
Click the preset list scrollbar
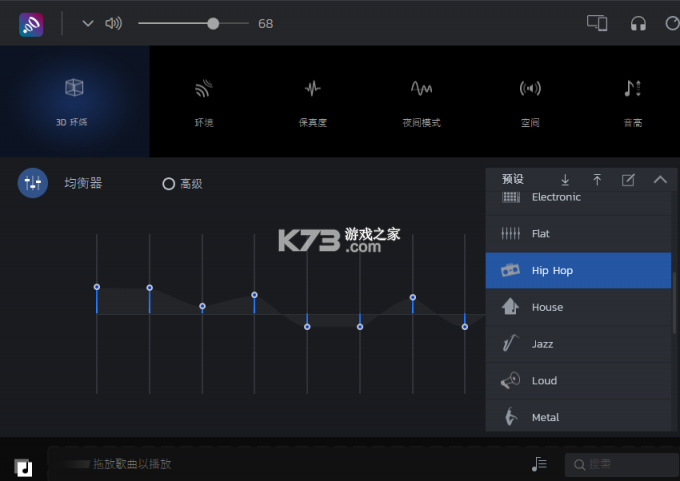(674, 302)
